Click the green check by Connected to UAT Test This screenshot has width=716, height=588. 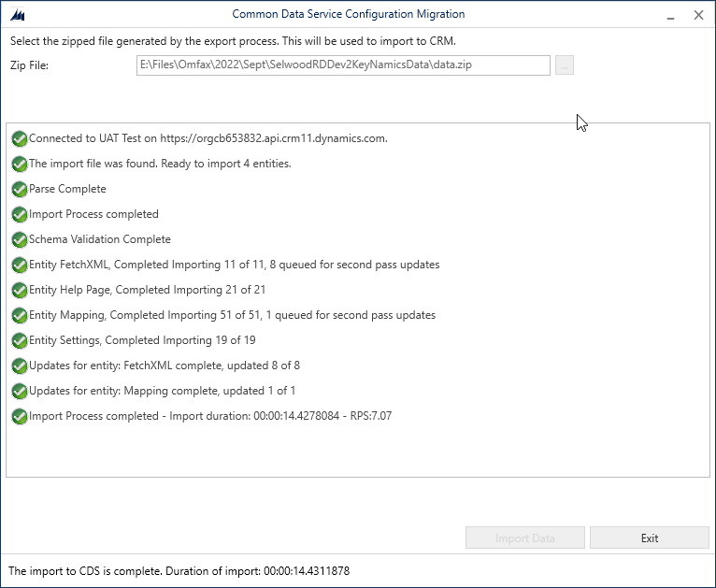[x=20, y=138]
